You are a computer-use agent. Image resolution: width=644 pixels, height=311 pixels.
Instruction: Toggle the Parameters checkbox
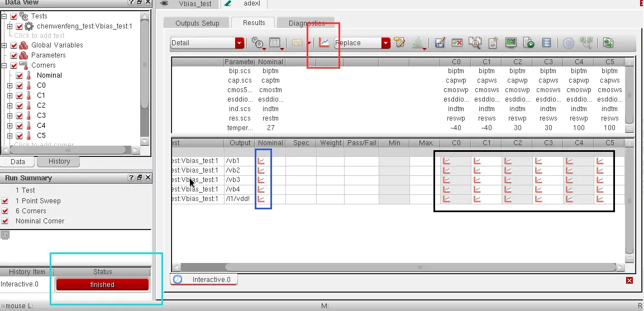pos(13,55)
